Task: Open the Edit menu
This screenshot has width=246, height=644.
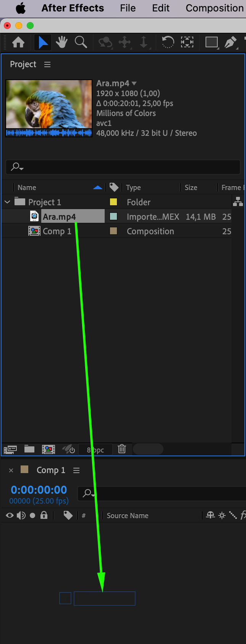Action: point(160,8)
